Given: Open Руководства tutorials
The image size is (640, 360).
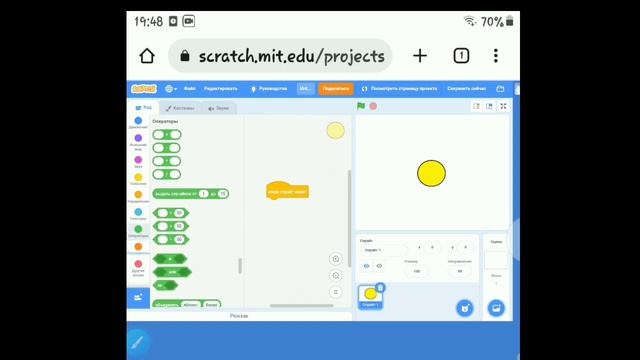Looking at the screenshot, I should (x=269, y=89).
